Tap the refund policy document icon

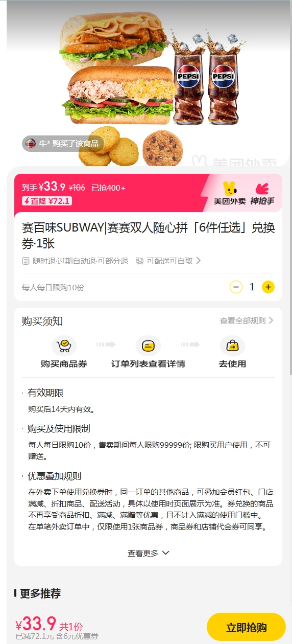click(x=26, y=261)
